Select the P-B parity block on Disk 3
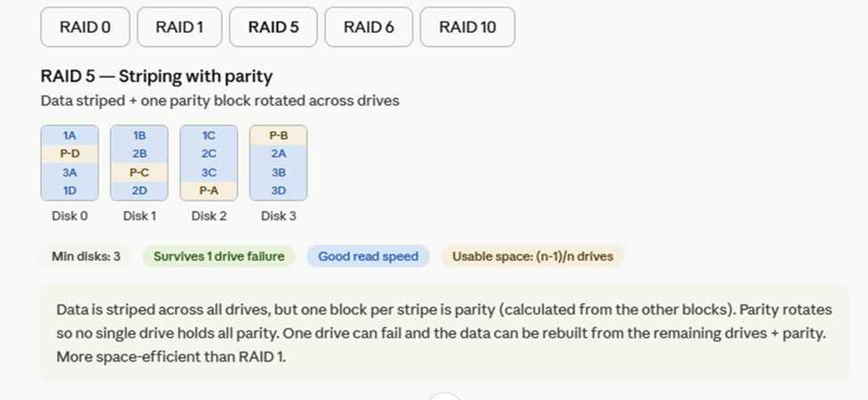This screenshot has height=400, width=868. (278, 135)
